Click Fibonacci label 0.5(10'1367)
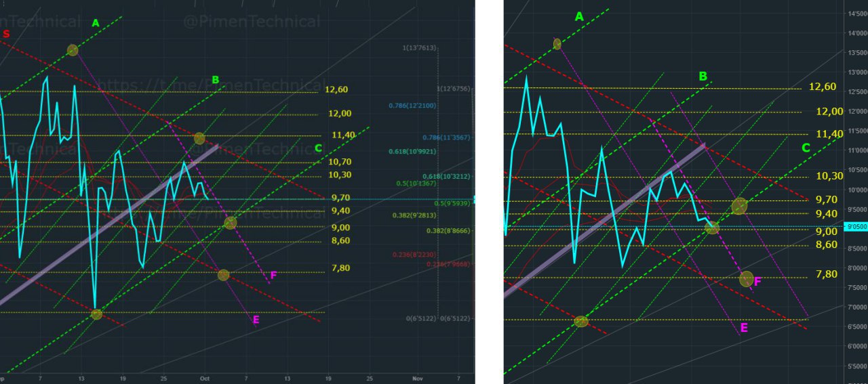 pos(417,184)
